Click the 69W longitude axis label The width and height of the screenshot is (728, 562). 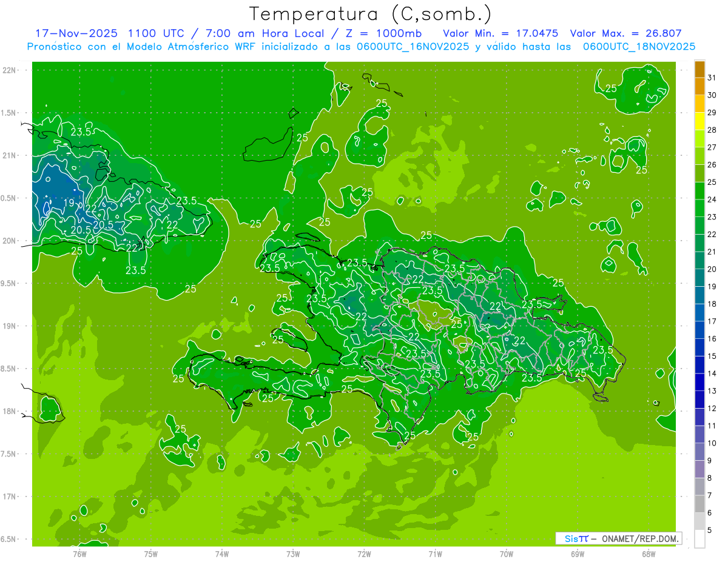(578, 554)
